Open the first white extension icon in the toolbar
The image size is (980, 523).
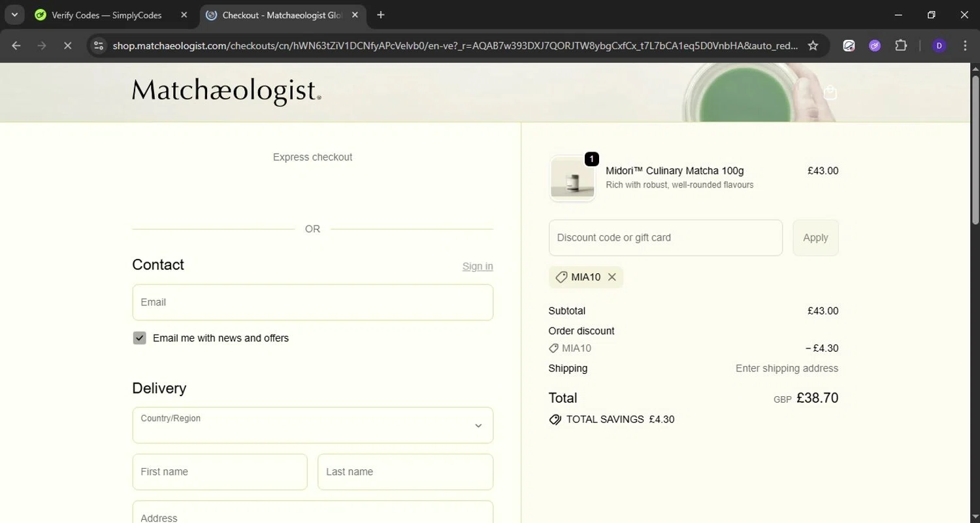click(x=849, y=45)
